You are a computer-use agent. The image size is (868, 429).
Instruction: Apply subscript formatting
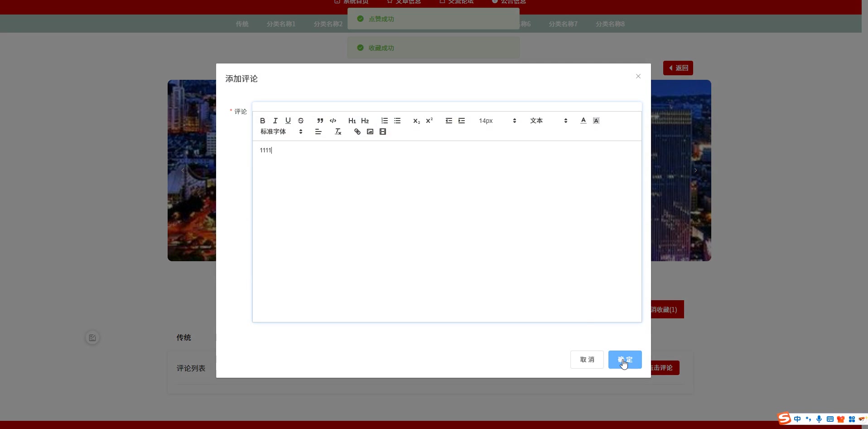coord(416,121)
